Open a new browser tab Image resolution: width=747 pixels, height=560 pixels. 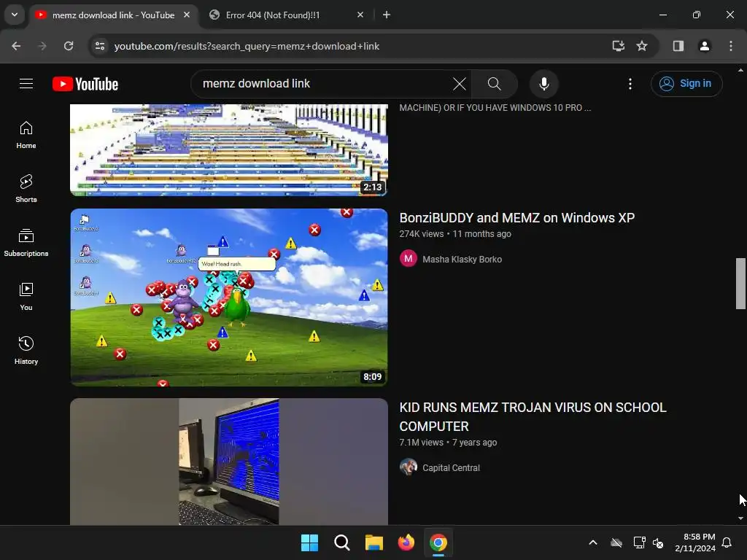coord(387,15)
